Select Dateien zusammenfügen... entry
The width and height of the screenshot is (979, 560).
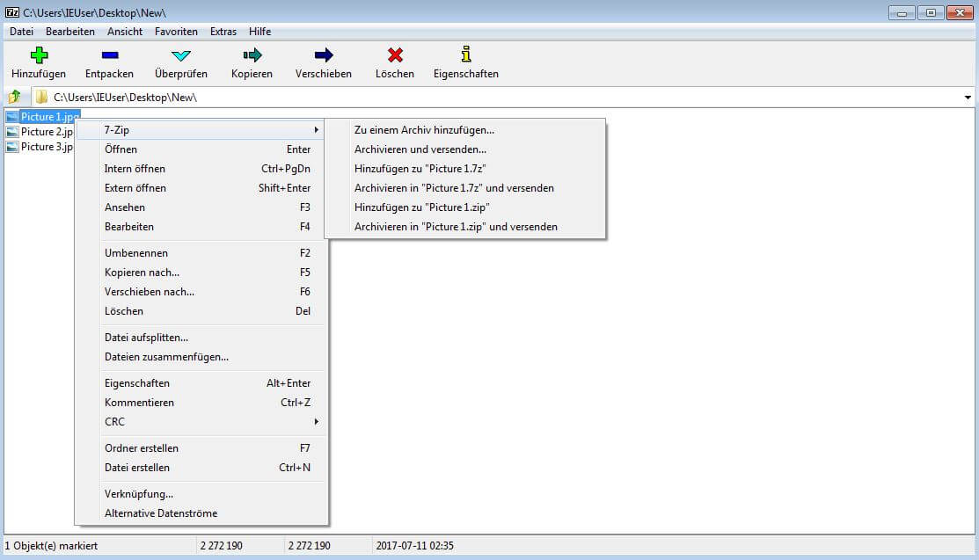(x=201, y=356)
